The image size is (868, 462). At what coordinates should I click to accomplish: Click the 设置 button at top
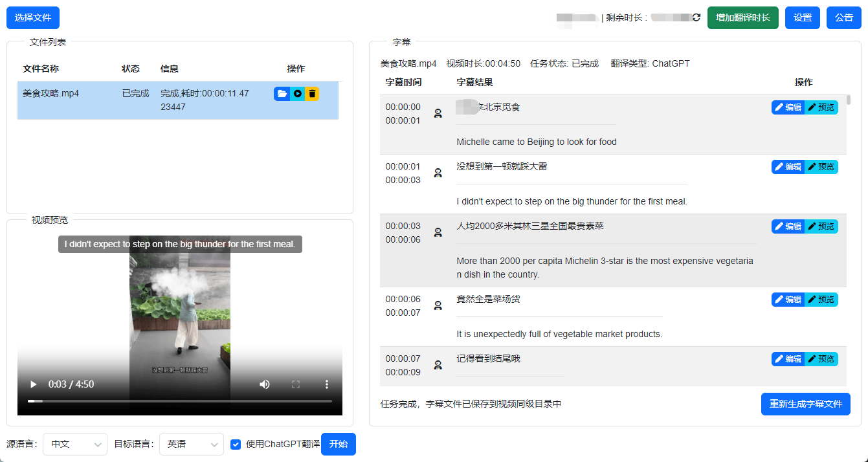(x=803, y=18)
